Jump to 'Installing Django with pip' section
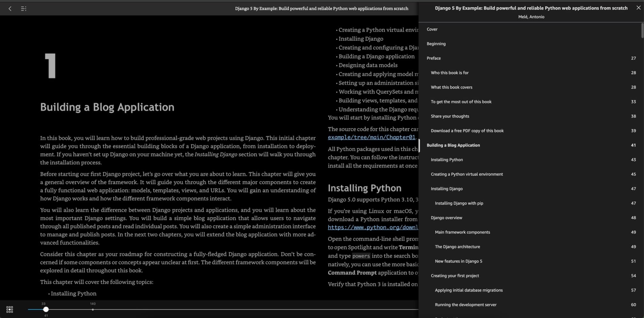Viewport: 644px width, 318px height. pyautogui.click(x=458, y=203)
